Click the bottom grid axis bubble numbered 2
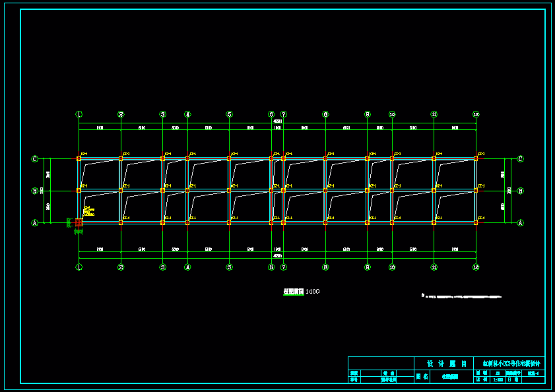 (121, 267)
